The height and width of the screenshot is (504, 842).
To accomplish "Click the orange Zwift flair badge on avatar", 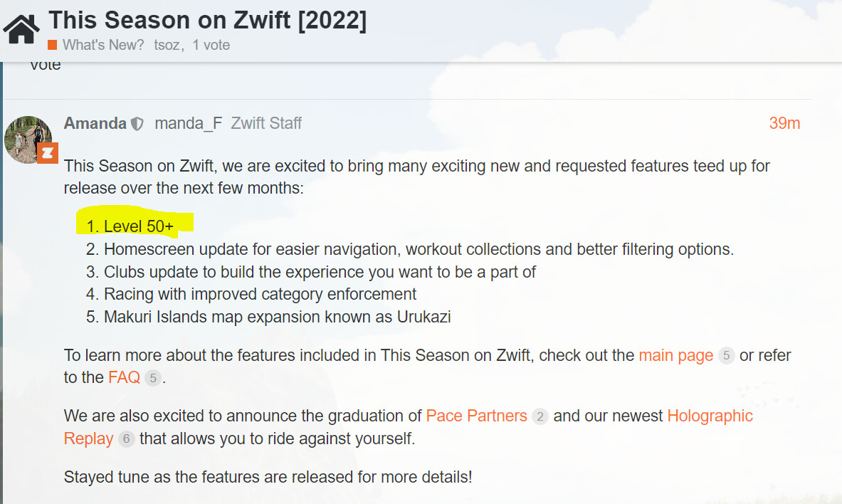I will tap(47, 152).
